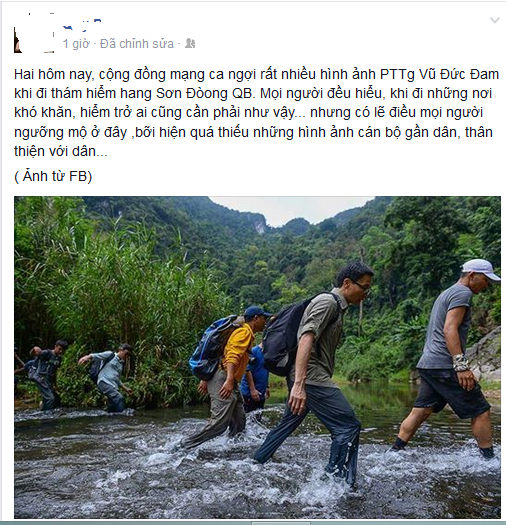Click the bottom horizontal scrollbar thumb
Screen dimensions: 506x525
coord(281,523)
